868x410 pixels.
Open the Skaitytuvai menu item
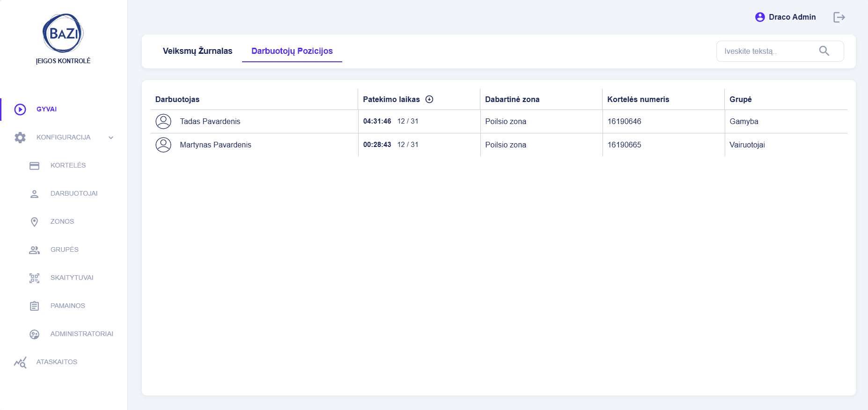coord(72,278)
